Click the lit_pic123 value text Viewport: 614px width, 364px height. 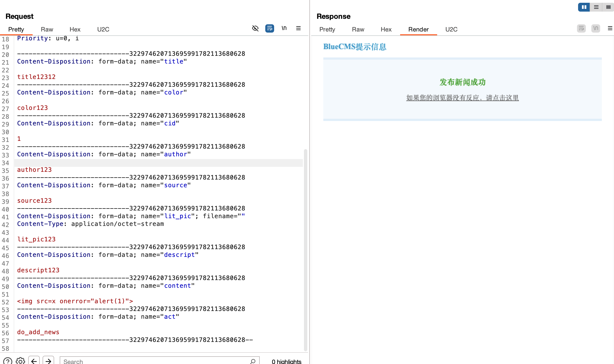(36, 239)
